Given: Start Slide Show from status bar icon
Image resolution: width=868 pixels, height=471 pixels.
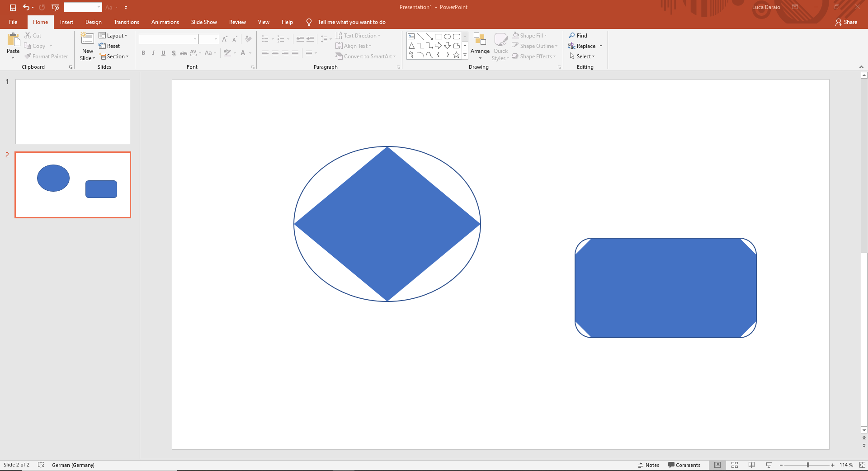Looking at the screenshot, I should point(769,465).
